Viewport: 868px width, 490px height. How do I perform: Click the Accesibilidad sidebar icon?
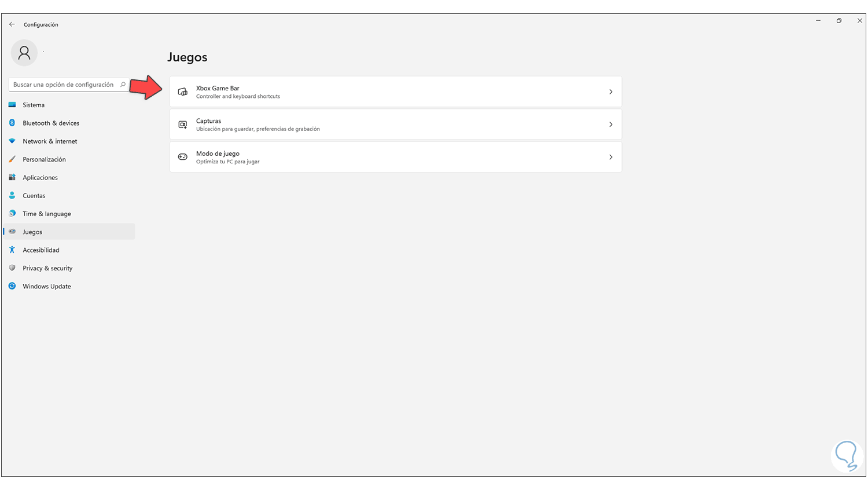tap(12, 250)
